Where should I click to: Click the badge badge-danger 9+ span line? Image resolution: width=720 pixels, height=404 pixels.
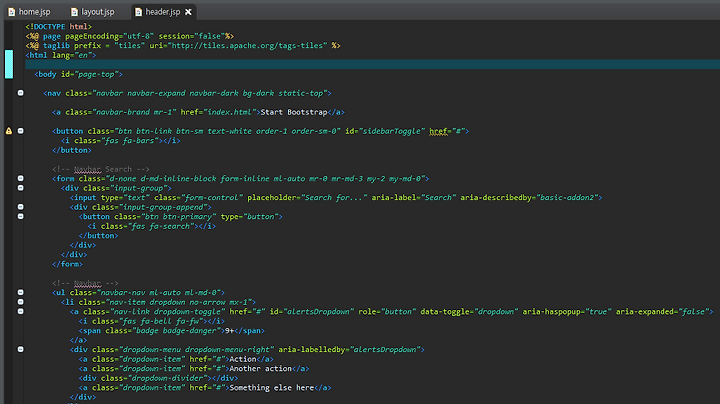[x=172, y=331]
